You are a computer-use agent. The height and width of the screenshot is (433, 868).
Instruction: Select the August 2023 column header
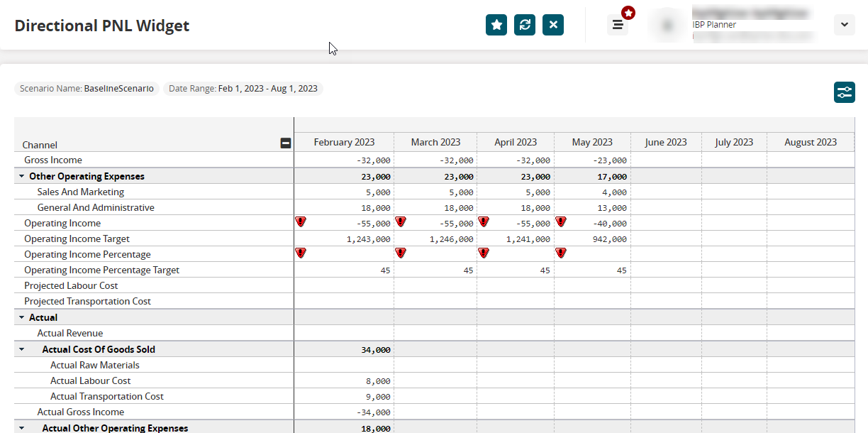click(x=811, y=142)
